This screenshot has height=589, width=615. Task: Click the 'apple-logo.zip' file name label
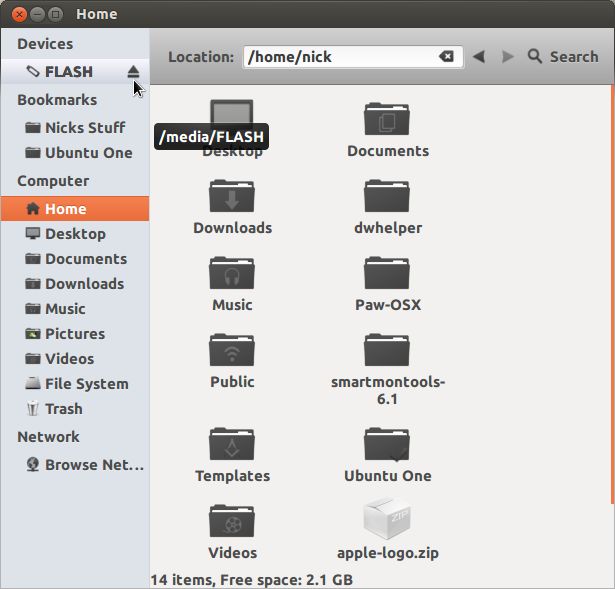click(x=388, y=553)
